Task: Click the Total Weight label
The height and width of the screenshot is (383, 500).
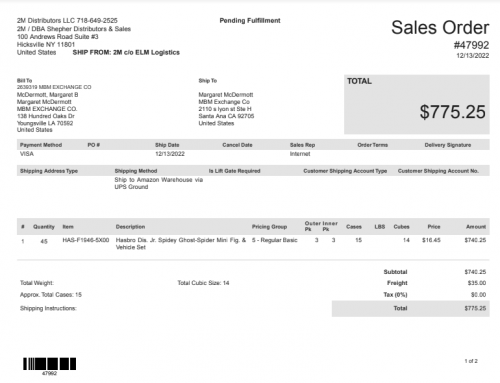Action: (37, 283)
